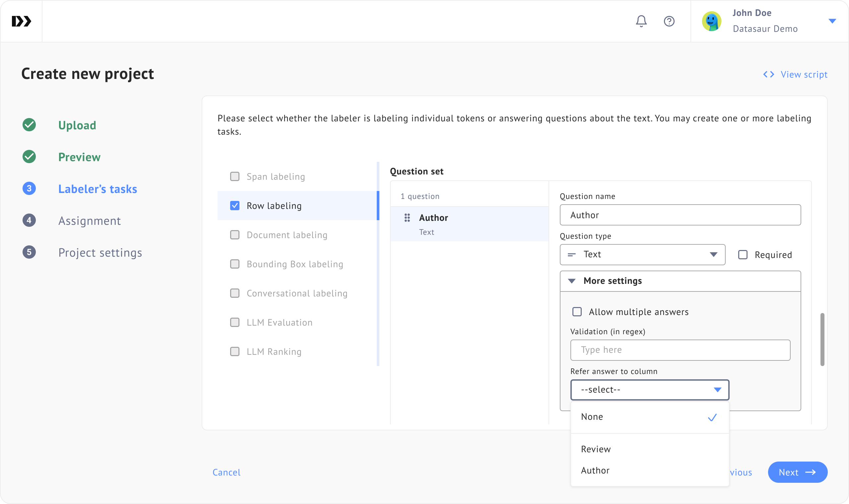Screen dimensions: 849x504
Task: Click the help question mark icon
Action: [x=669, y=21]
